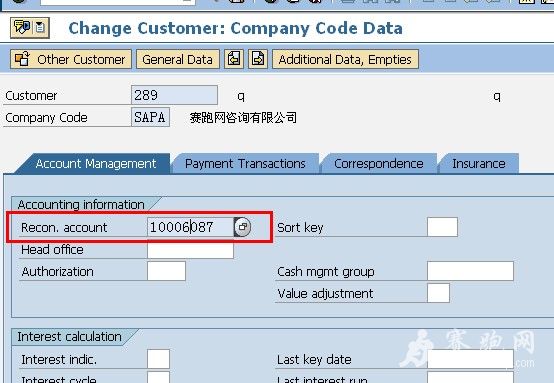Click the Last key date label

314,360
